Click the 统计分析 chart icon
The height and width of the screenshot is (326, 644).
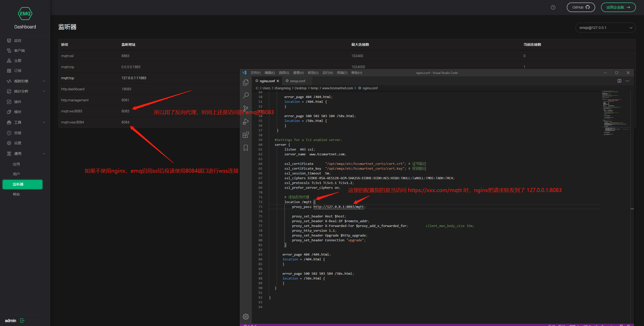coord(9,91)
